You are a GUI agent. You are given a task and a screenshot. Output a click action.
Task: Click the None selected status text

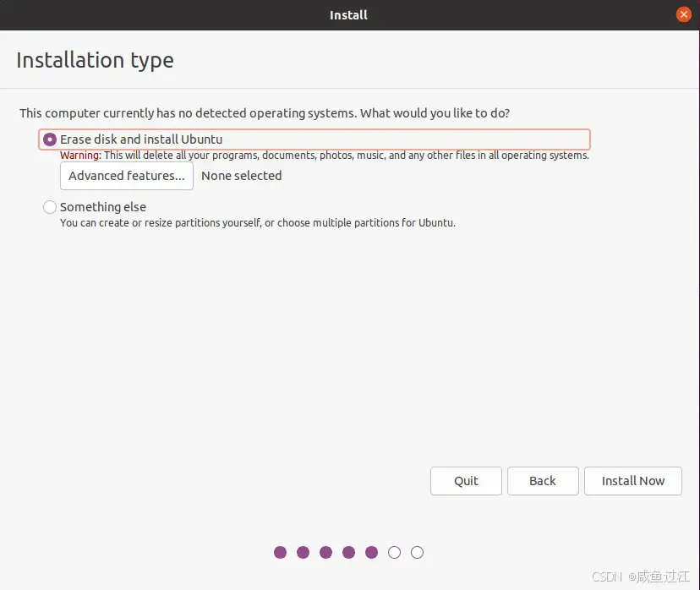[x=242, y=176]
